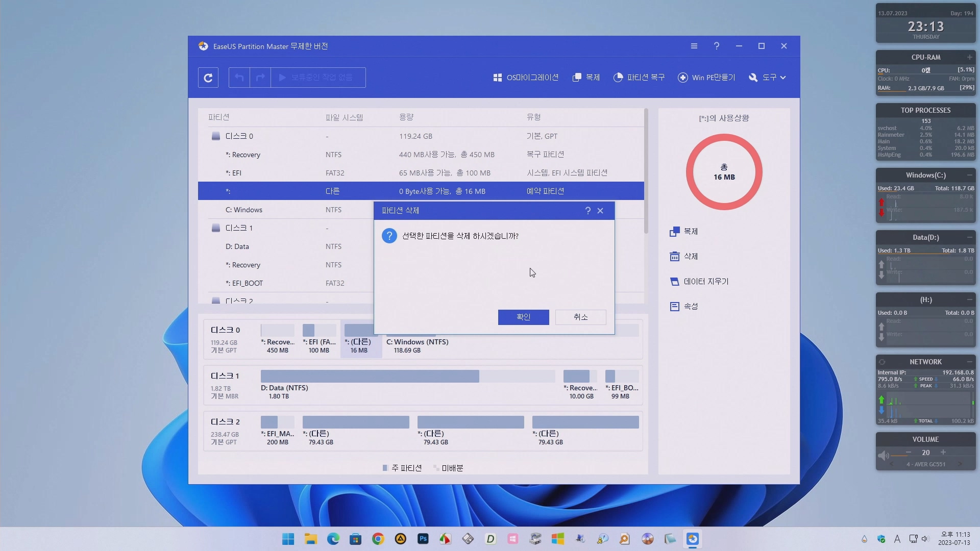Viewport: 980px width, 551px height.
Task: Select the *: EFI FAT32 partition row
Action: (x=421, y=173)
